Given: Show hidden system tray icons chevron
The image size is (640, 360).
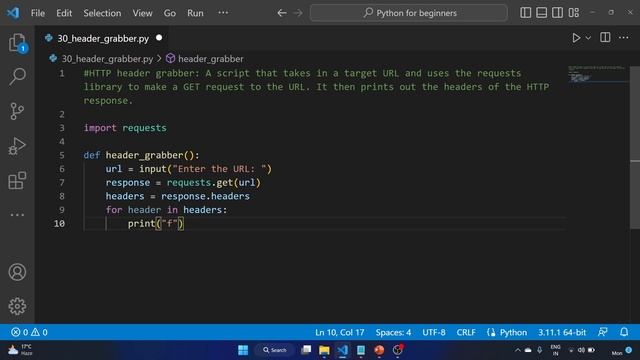Looking at the screenshot, I should [x=518, y=350].
